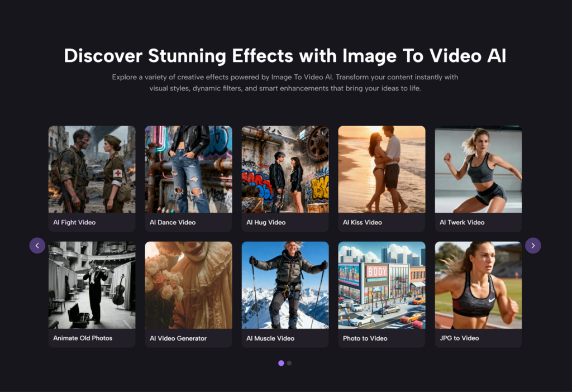Click the next carousel arrow button
572x392 pixels.
[x=533, y=246]
